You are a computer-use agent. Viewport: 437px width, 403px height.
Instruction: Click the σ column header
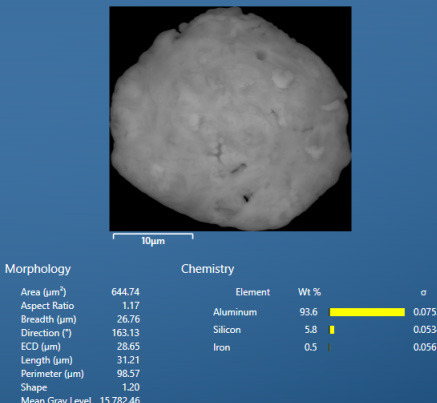[423, 293]
